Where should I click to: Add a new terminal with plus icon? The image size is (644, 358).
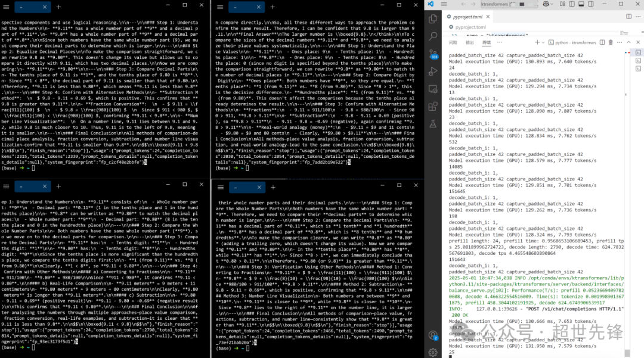537,42
